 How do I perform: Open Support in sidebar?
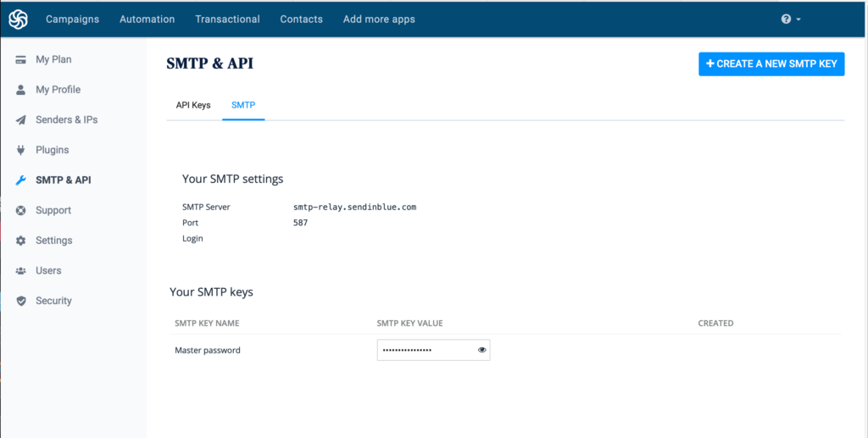coord(53,210)
